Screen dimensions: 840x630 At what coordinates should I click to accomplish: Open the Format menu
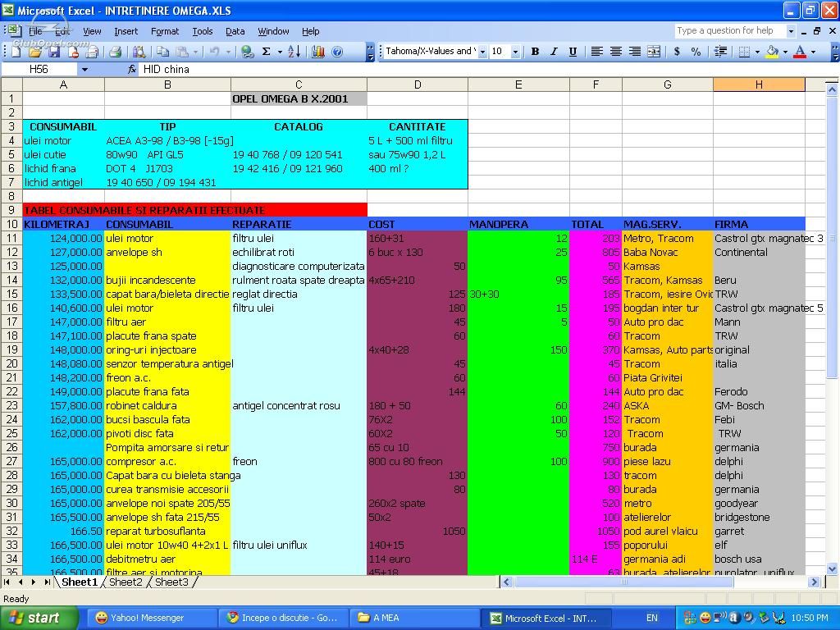(x=165, y=31)
